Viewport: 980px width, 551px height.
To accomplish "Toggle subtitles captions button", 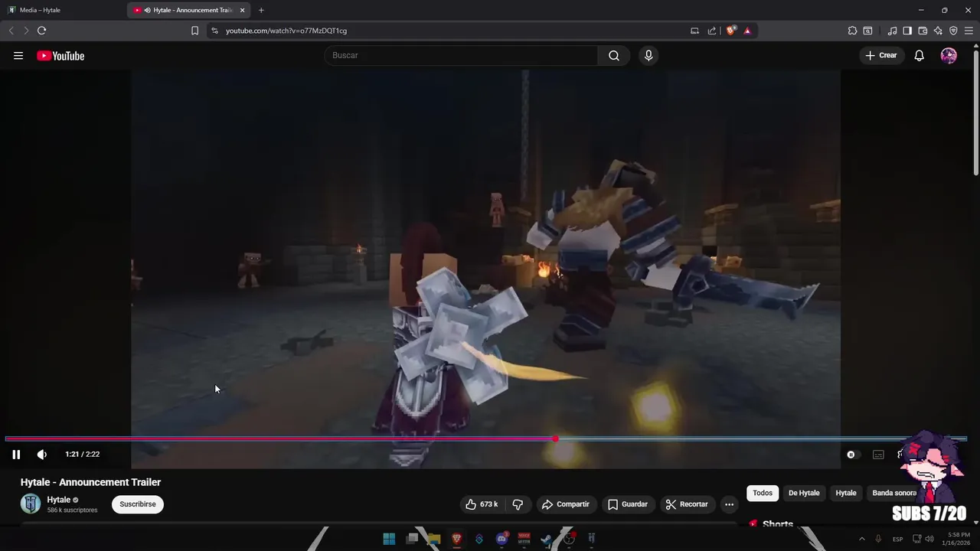I will 878,455.
